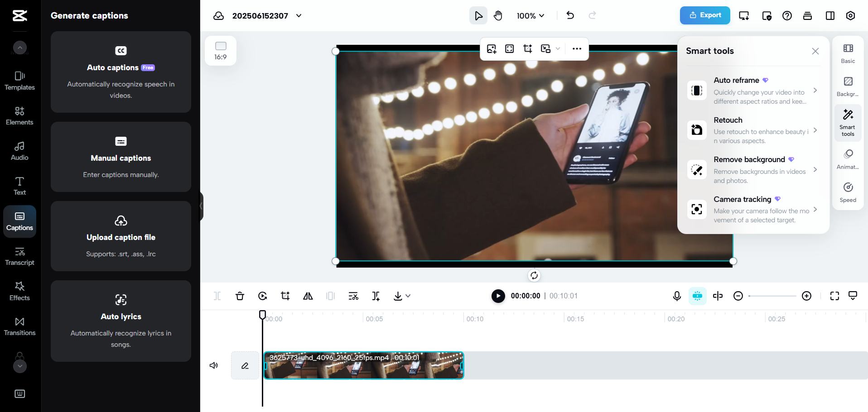Image resolution: width=868 pixels, height=412 pixels.
Task: Open more options ellipsis in floating toolbar
Action: tap(577, 49)
